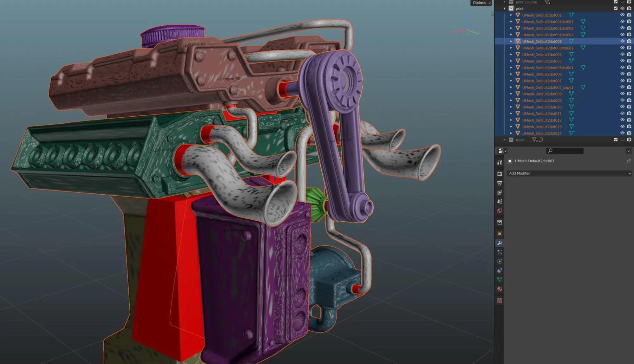Uncheck the print collection exclude checkbox

click(x=616, y=9)
